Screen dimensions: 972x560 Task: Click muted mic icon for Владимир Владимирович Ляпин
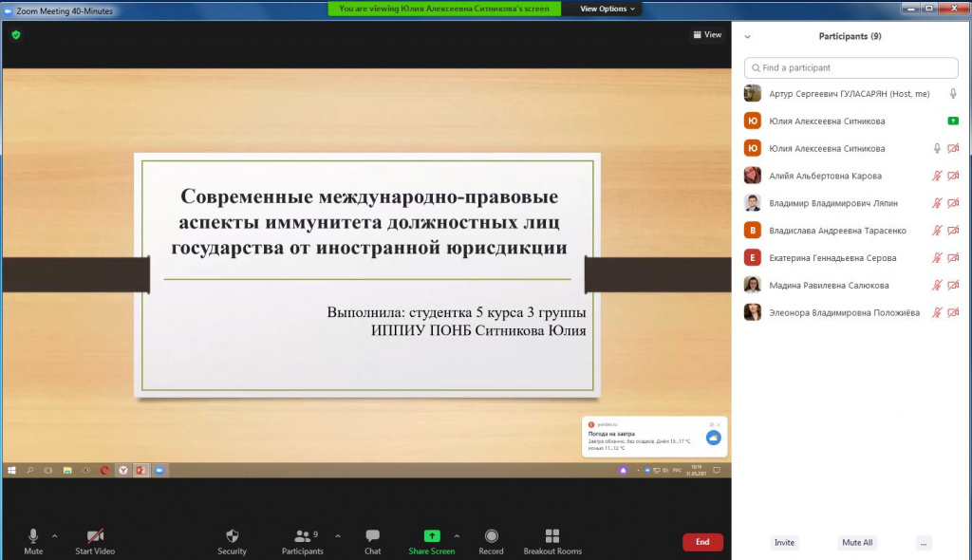point(937,203)
